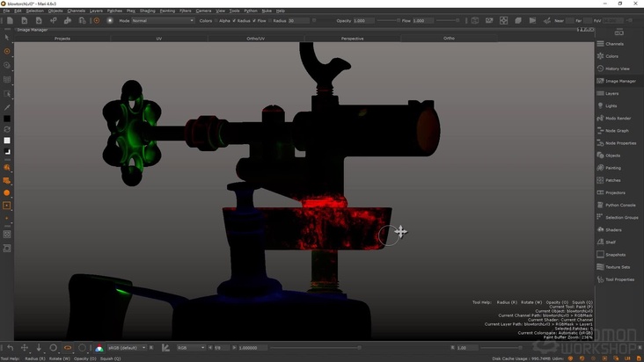The width and height of the screenshot is (644, 362).
Task: Open the Python menu
Action: [251, 11]
